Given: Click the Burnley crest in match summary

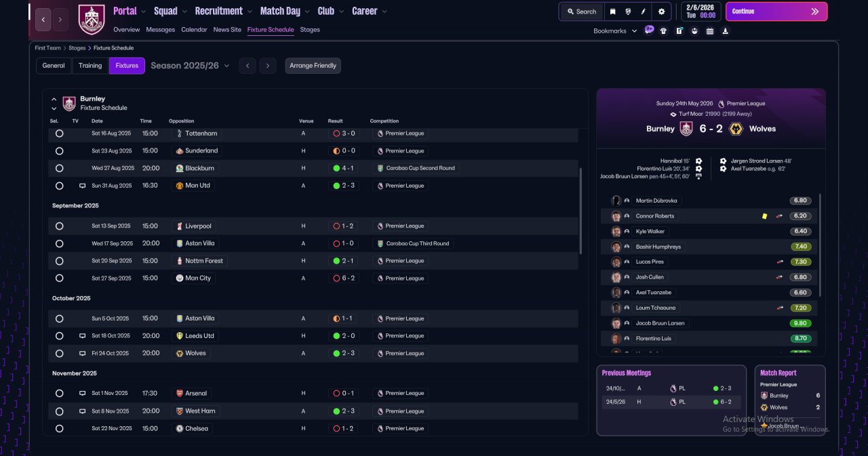Looking at the screenshot, I should pyautogui.click(x=686, y=129).
